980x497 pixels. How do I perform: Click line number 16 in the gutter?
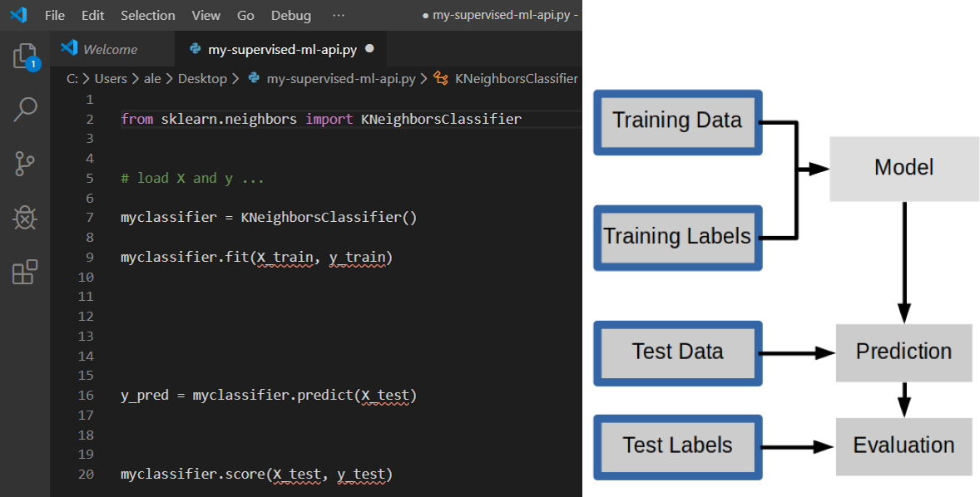tap(86, 396)
